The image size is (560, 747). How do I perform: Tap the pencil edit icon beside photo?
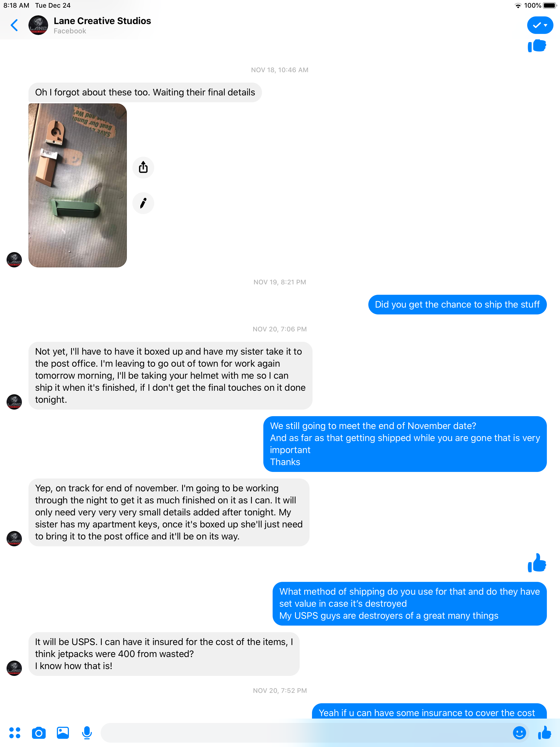pyautogui.click(x=143, y=203)
